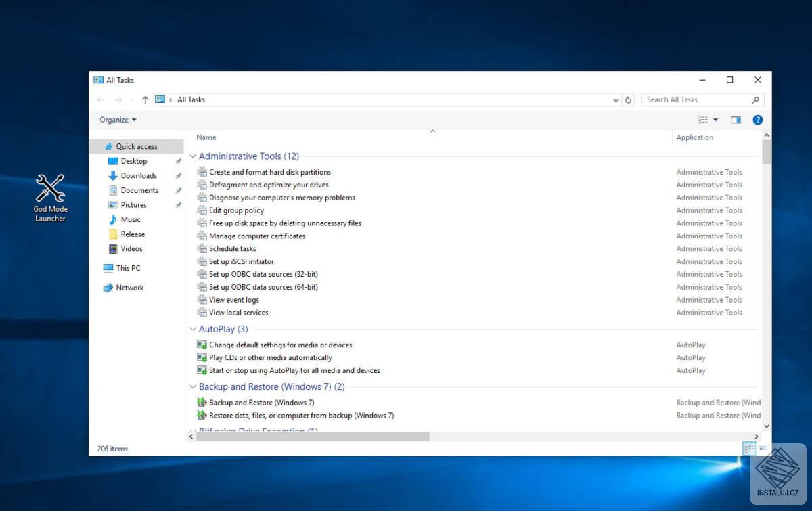
Task: Select Music in navigation pane
Action: tap(130, 219)
